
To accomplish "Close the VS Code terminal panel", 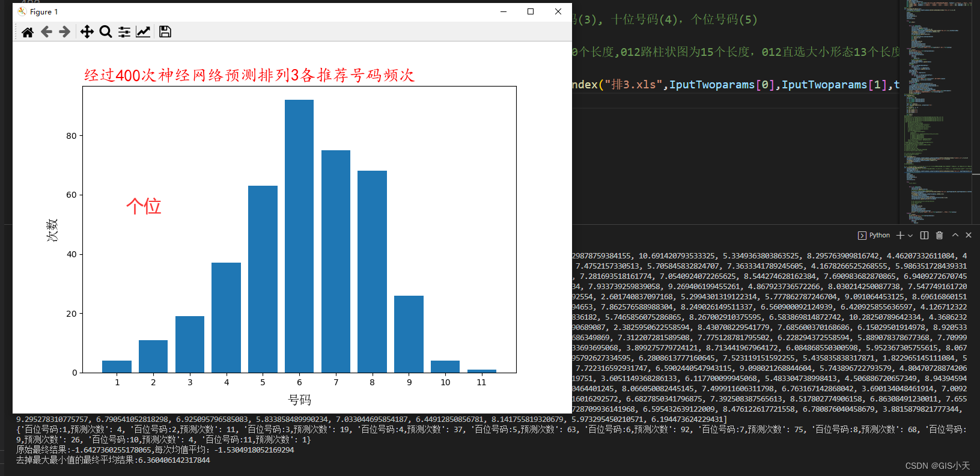I will click(969, 236).
